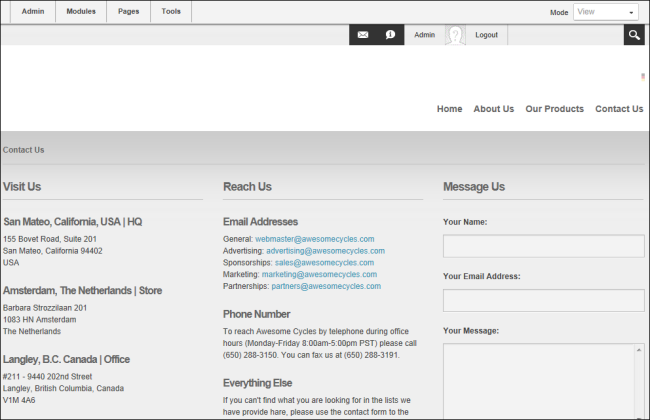Viewport: 650px width, 420px height.
Task: Click the Message Us heading
Action: click(474, 187)
